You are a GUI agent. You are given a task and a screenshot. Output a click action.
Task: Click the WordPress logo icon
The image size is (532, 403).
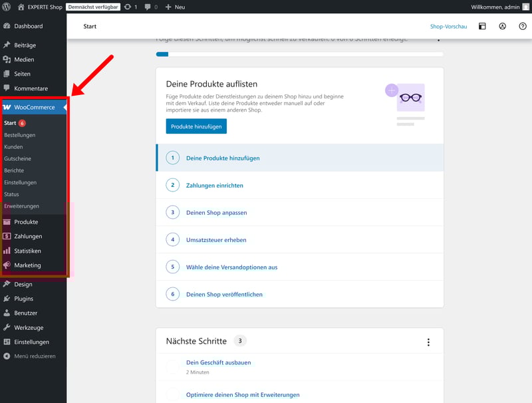click(7, 7)
